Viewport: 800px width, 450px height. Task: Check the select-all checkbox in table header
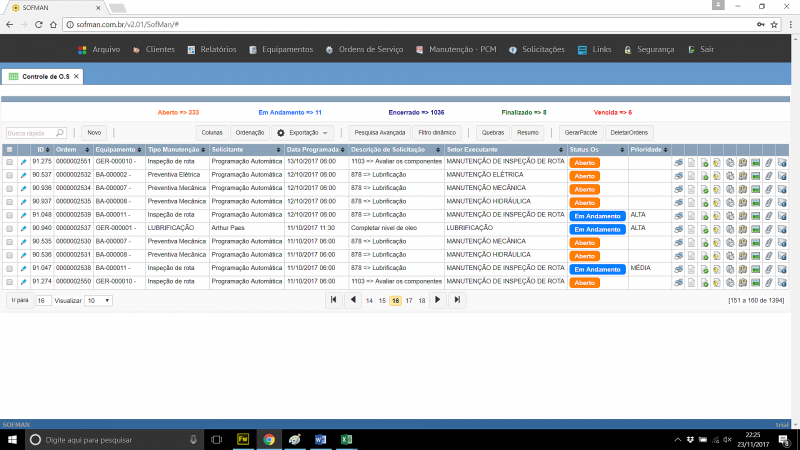(10, 149)
